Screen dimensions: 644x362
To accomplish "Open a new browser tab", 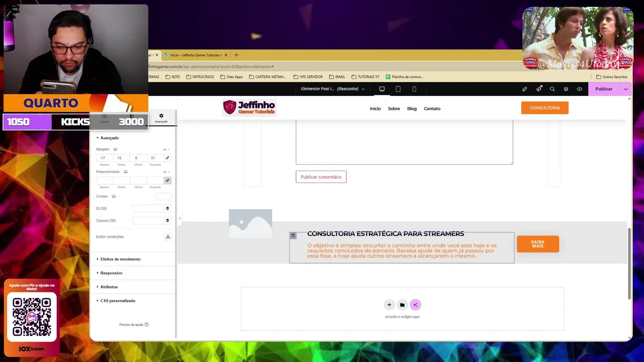I will pyautogui.click(x=236, y=55).
